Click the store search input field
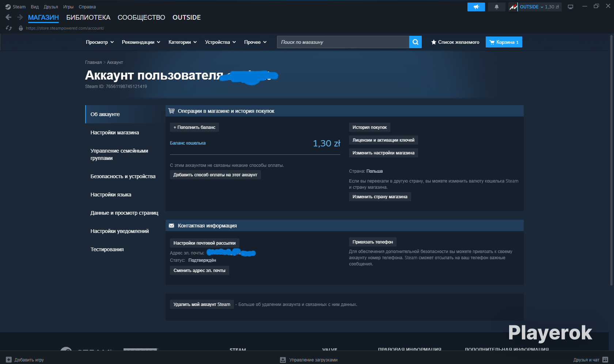The image size is (614, 364). (343, 42)
